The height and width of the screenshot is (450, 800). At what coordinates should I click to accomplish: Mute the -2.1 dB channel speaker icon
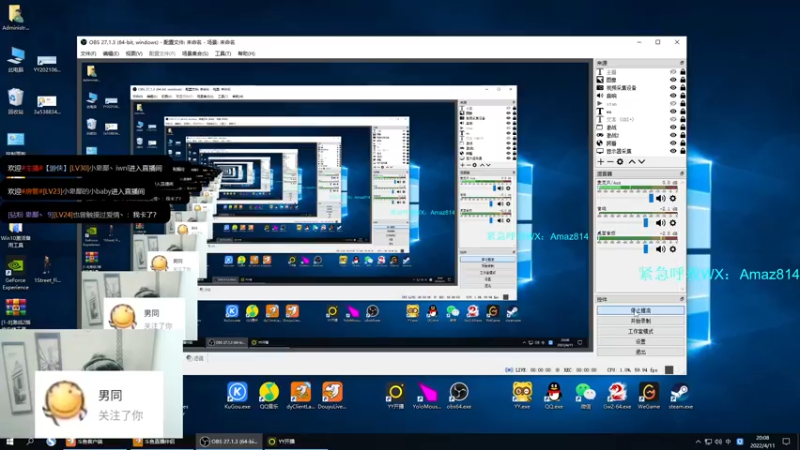tap(661, 223)
